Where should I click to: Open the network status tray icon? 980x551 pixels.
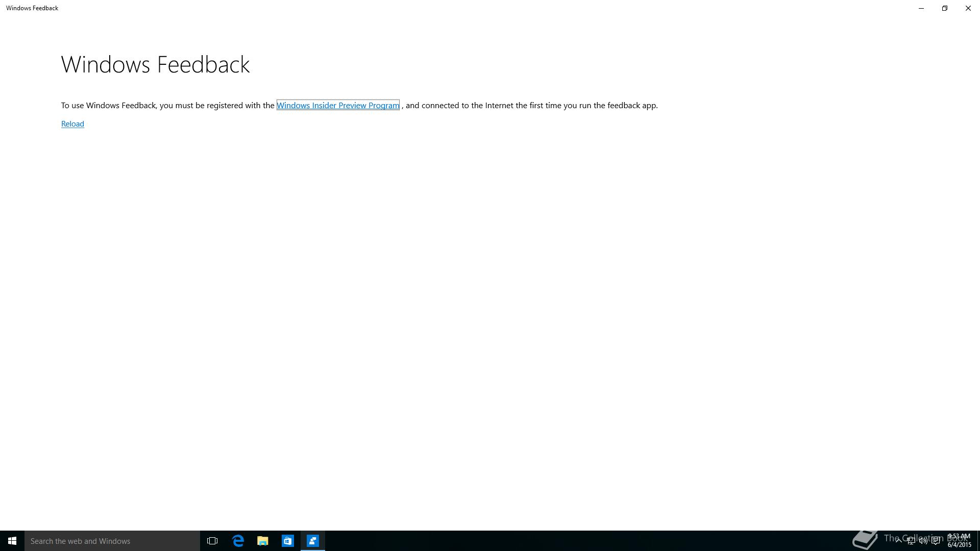pyautogui.click(x=911, y=541)
